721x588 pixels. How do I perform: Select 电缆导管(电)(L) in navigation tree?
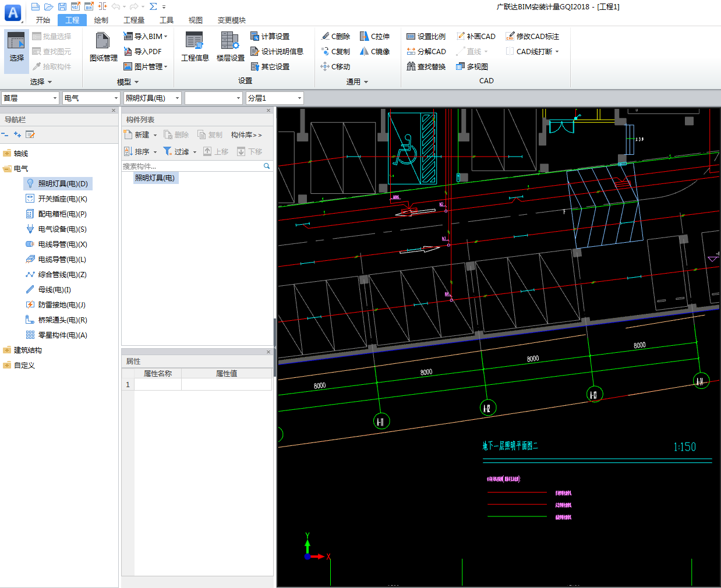click(x=56, y=259)
